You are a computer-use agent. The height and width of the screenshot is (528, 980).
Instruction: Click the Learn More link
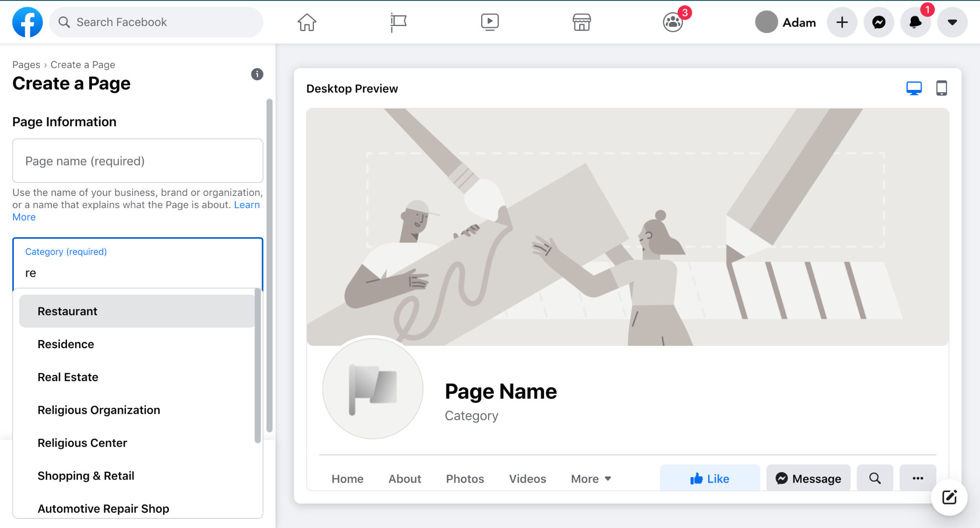click(x=246, y=205)
